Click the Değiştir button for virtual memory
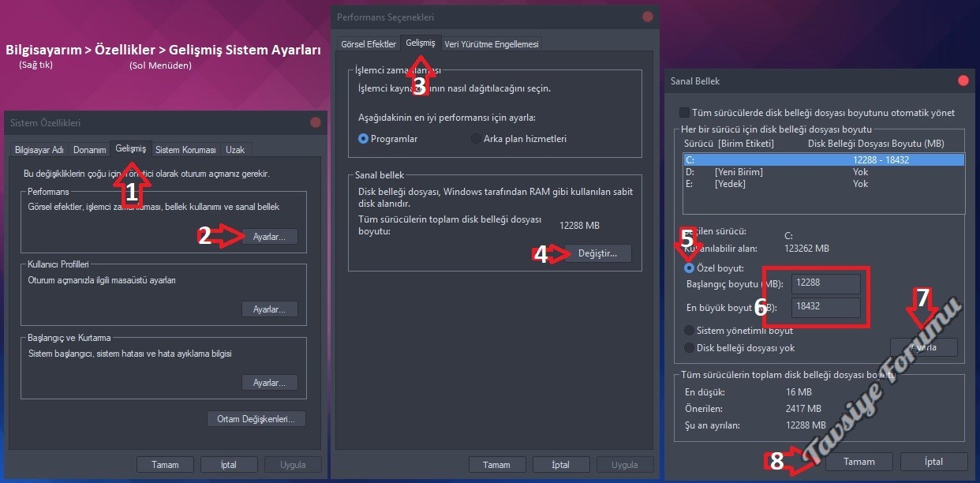This screenshot has width=980, height=483. pyautogui.click(x=597, y=253)
